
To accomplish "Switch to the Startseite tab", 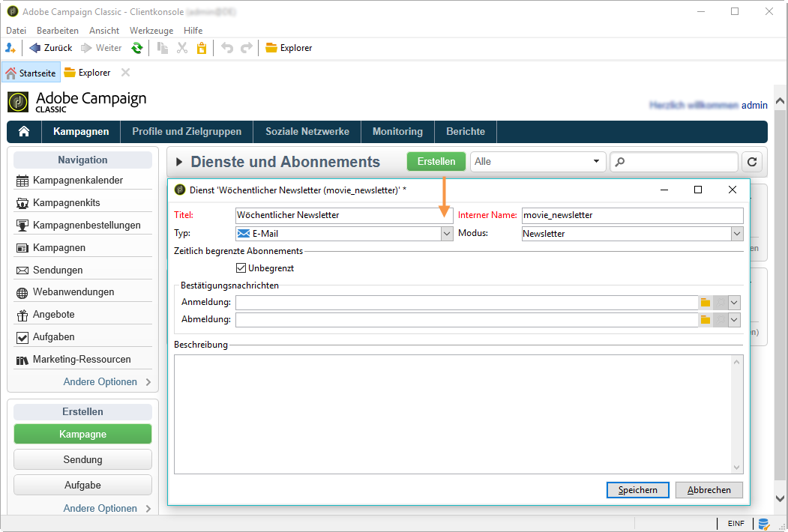I will [x=31, y=73].
